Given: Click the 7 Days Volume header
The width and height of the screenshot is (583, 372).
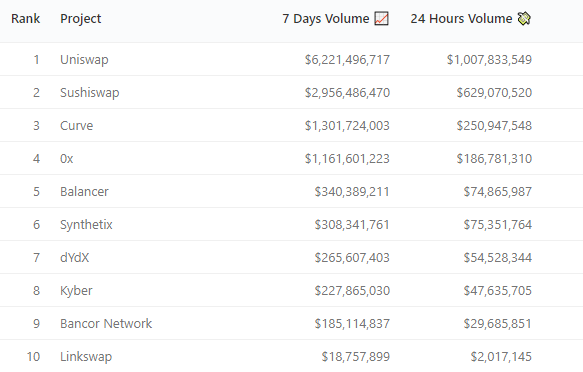Looking at the screenshot, I should (x=326, y=19).
